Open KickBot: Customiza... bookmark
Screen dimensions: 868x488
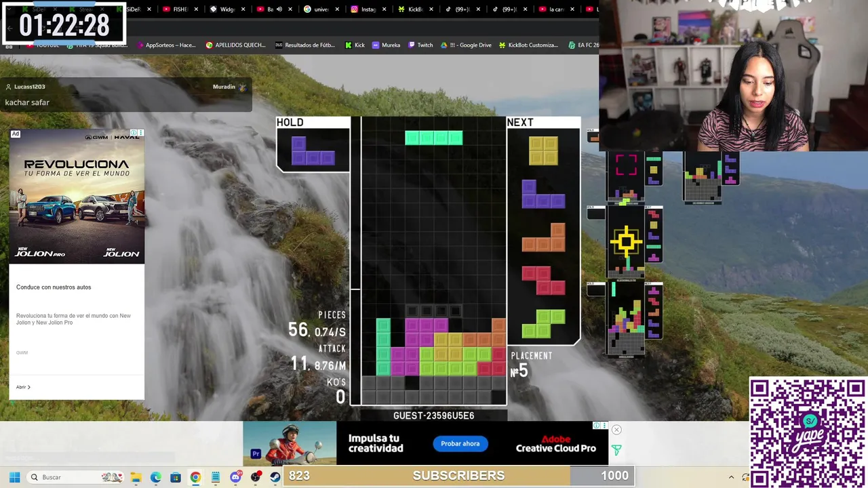pyautogui.click(x=528, y=45)
